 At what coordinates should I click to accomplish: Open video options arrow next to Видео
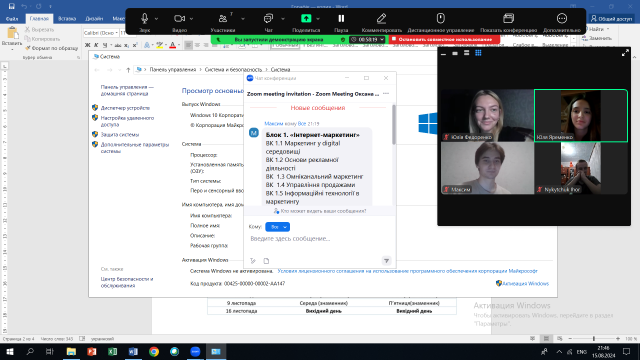[191, 19]
